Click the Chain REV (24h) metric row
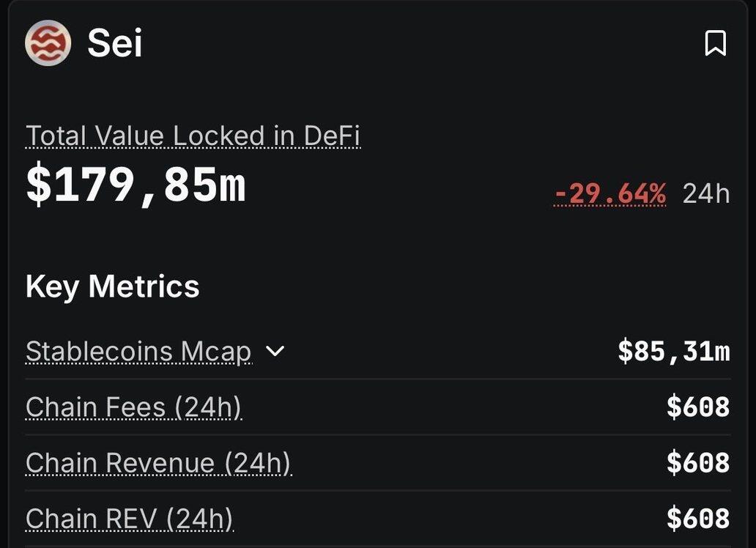This screenshot has height=548, width=756. point(440,519)
